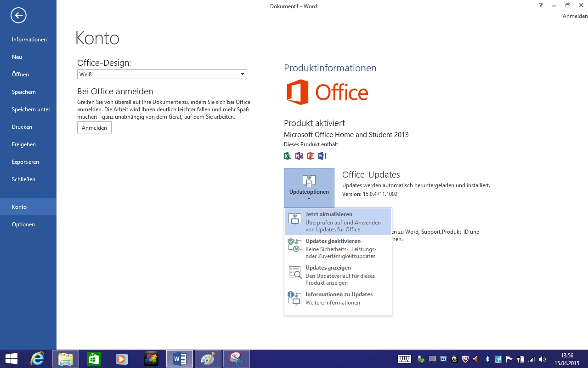Click the back arrow to leave Backstage
Screen dimensions: 588x368
tap(18, 16)
